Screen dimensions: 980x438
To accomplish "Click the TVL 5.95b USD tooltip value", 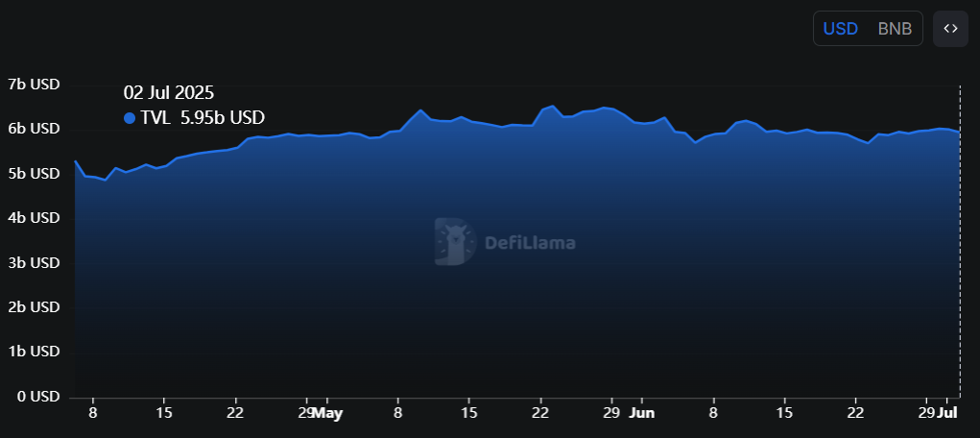I will [203, 117].
